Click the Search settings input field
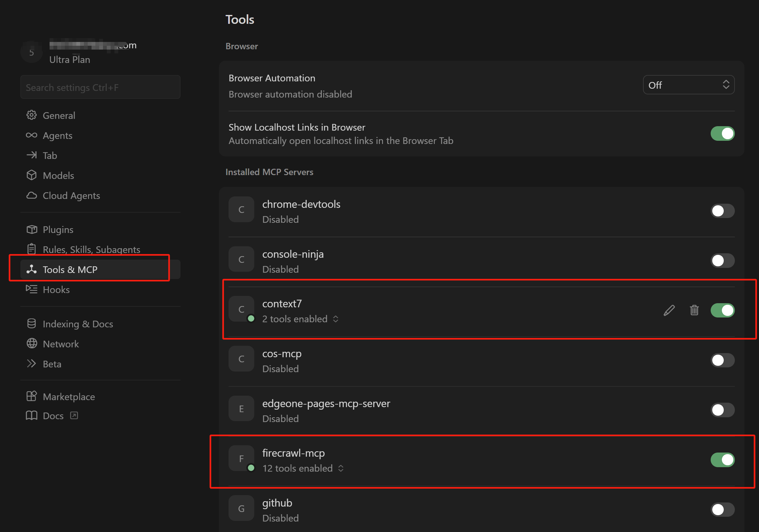The image size is (759, 532). coord(100,87)
